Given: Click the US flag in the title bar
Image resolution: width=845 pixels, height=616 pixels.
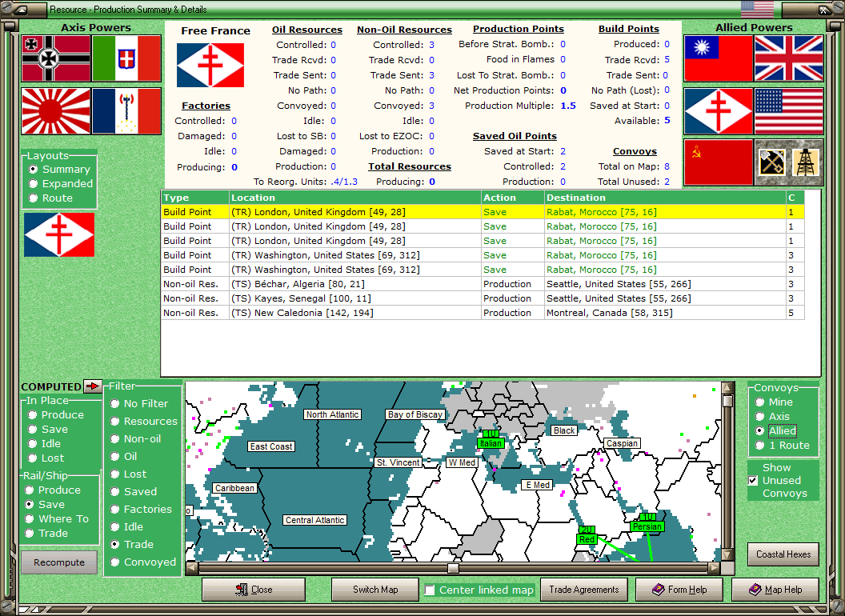Looking at the screenshot, I should tap(757, 9).
